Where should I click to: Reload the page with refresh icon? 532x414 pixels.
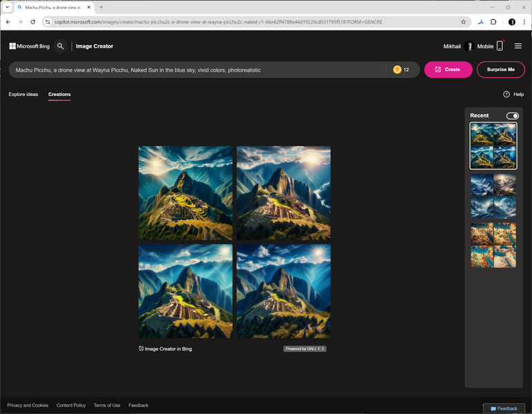(x=33, y=21)
